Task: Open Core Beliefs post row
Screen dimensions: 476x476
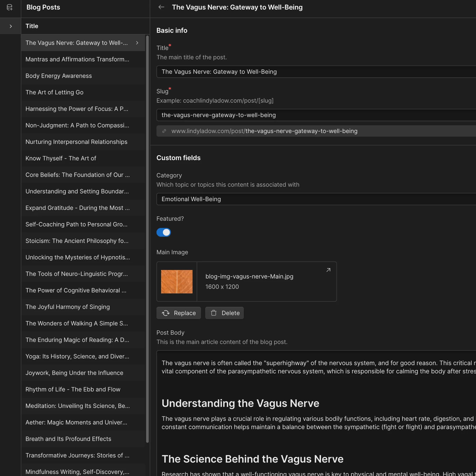Action: (x=83, y=175)
